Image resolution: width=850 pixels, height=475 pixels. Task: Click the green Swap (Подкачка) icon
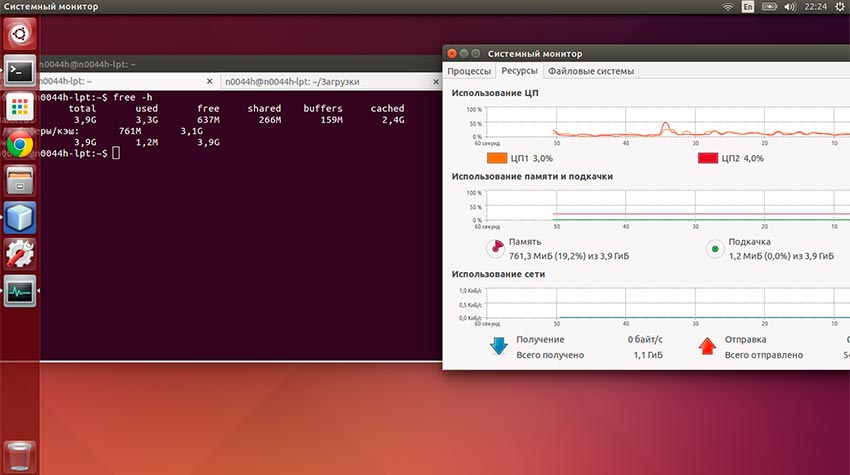click(714, 248)
